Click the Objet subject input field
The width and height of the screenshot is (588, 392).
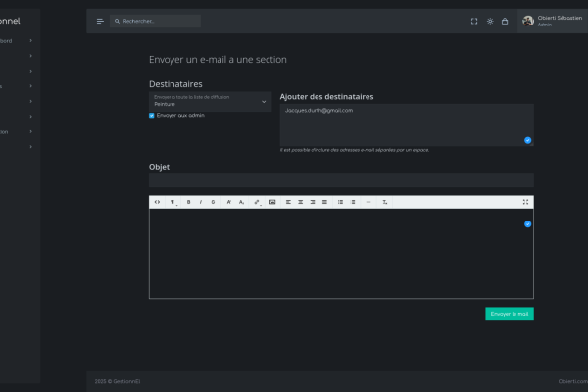tap(341, 180)
